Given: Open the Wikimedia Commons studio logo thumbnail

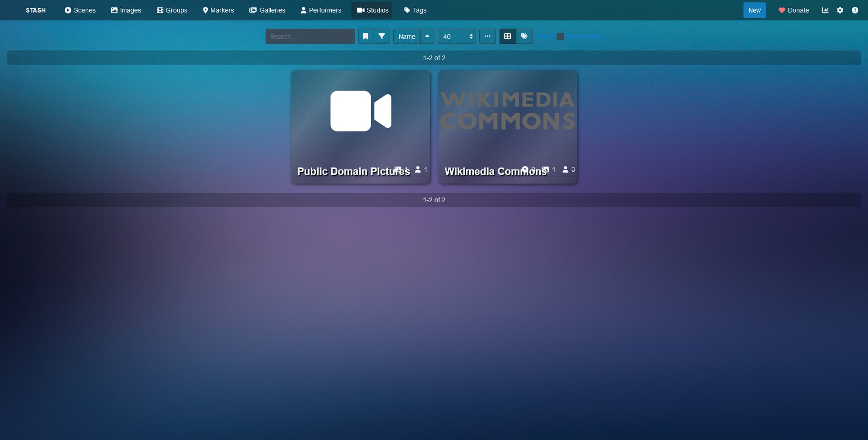Looking at the screenshot, I should [508, 111].
